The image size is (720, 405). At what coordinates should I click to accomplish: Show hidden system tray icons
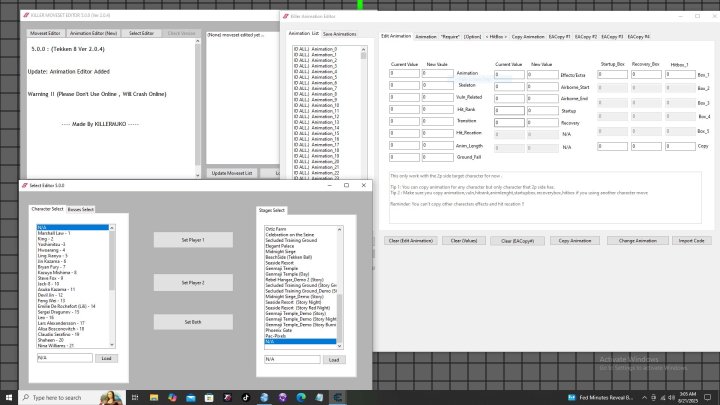click(x=644, y=398)
